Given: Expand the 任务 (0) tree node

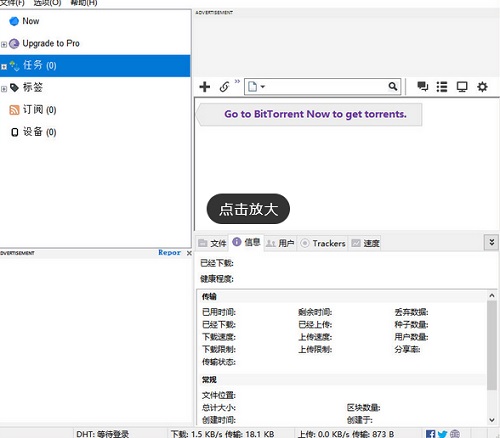Looking at the screenshot, I should tap(4, 67).
